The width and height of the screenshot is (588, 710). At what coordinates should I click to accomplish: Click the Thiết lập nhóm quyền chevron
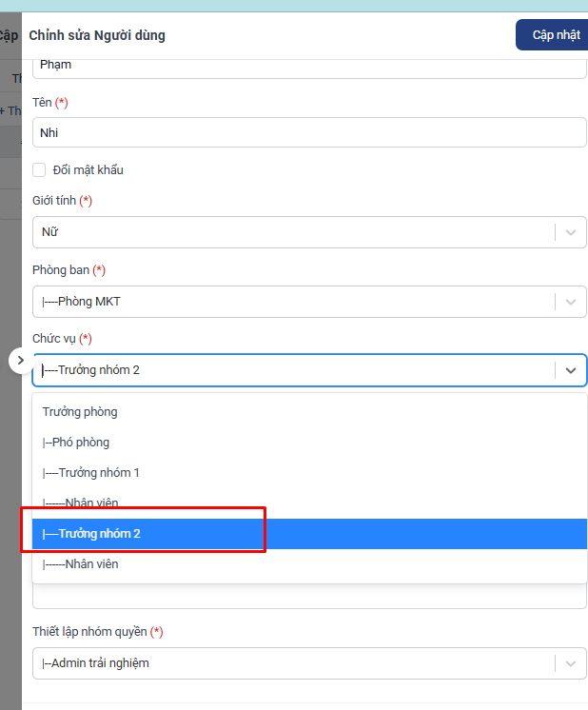click(571, 663)
